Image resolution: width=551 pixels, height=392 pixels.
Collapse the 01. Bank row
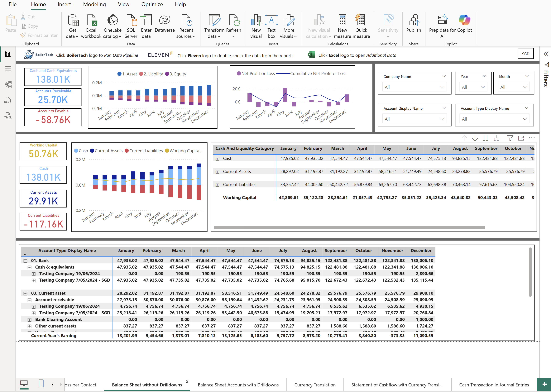(x=25, y=261)
